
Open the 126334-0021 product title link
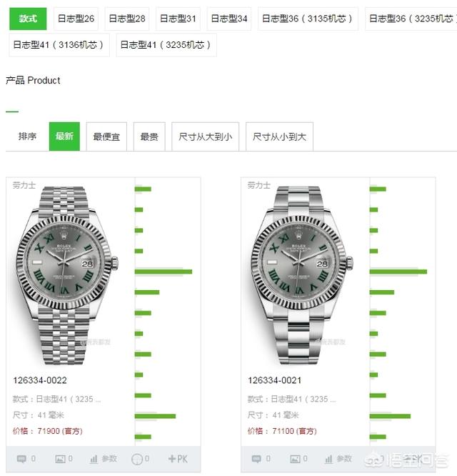point(274,380)
